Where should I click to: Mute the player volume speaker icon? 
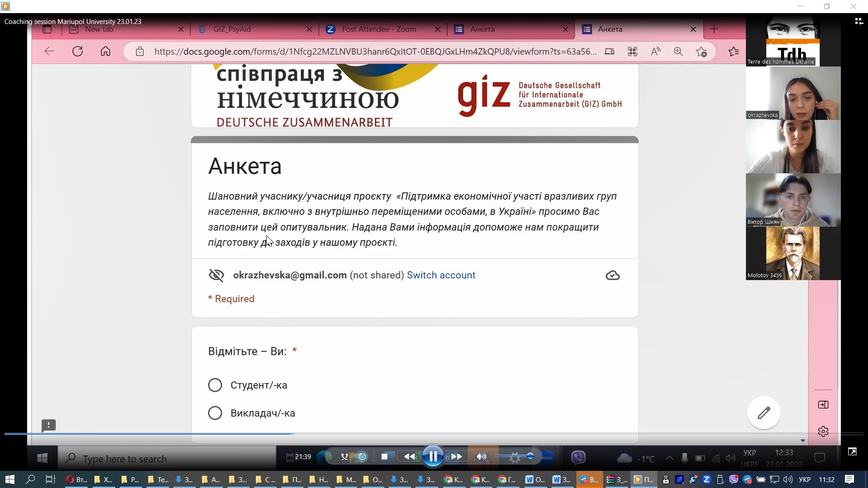tap(481, 456)
